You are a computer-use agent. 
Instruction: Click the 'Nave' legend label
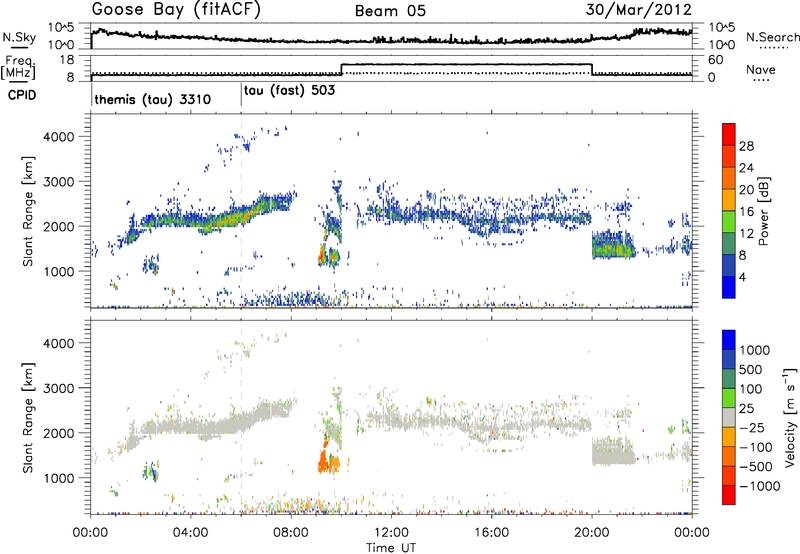(761, 69)
